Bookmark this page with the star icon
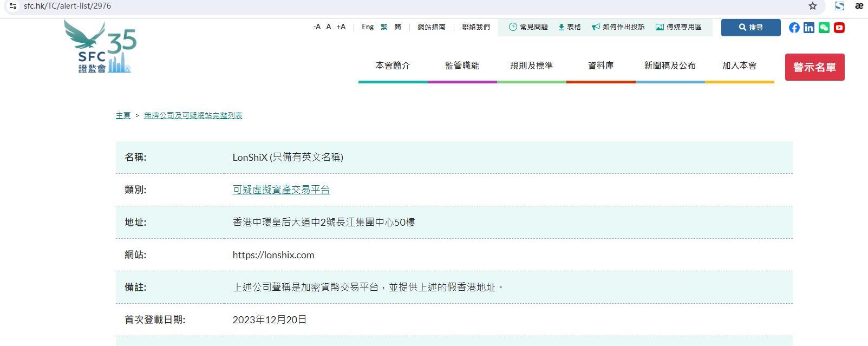The height and width of the screenshot is (346, 868). [x=813, y=6]
